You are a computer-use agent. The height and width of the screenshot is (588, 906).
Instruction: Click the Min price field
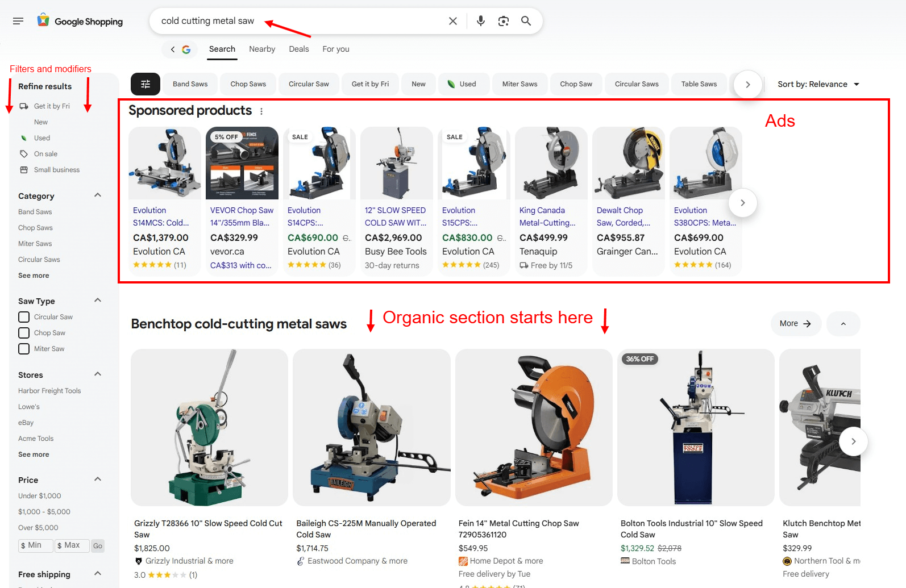(36, 546)
